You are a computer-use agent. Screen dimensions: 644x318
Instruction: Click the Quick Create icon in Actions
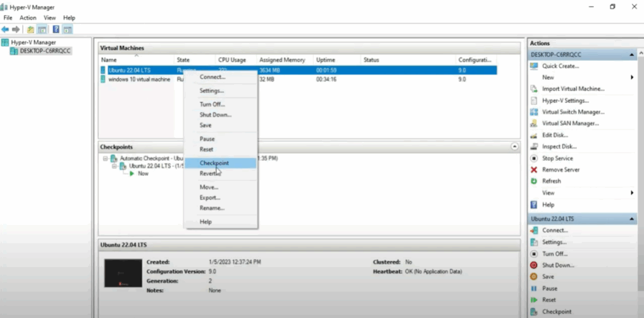pos(534,66)
